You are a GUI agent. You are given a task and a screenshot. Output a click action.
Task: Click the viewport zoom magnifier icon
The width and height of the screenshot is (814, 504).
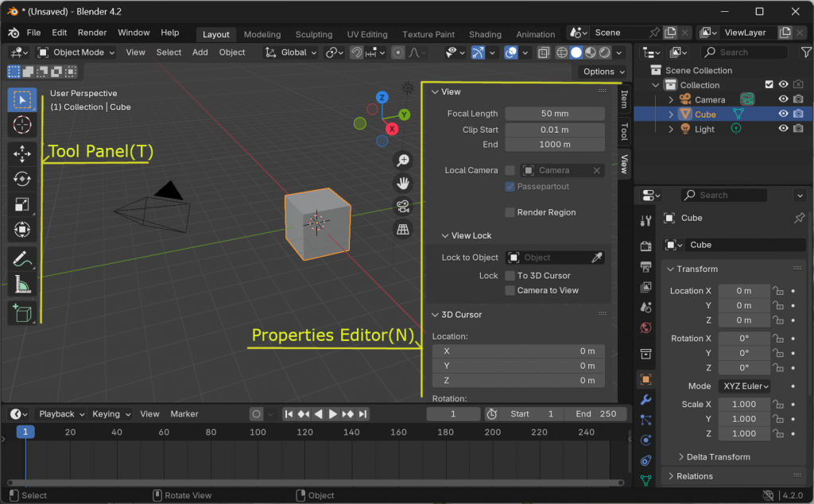[403, 161]
